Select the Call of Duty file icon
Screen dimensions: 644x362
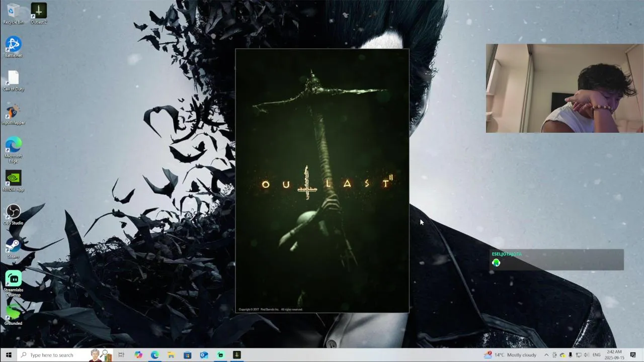click(x=13, y=80)
